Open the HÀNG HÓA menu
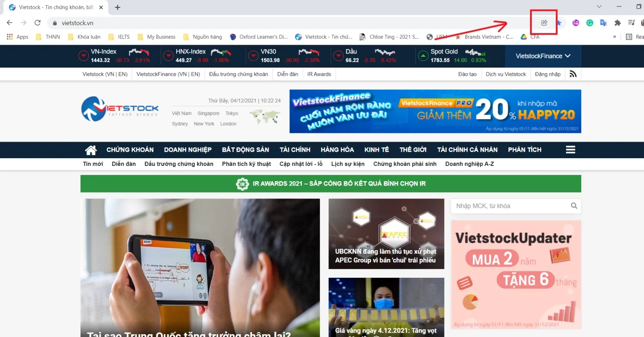This screenshot has height=337, width=644. click(x=337, y=150)
